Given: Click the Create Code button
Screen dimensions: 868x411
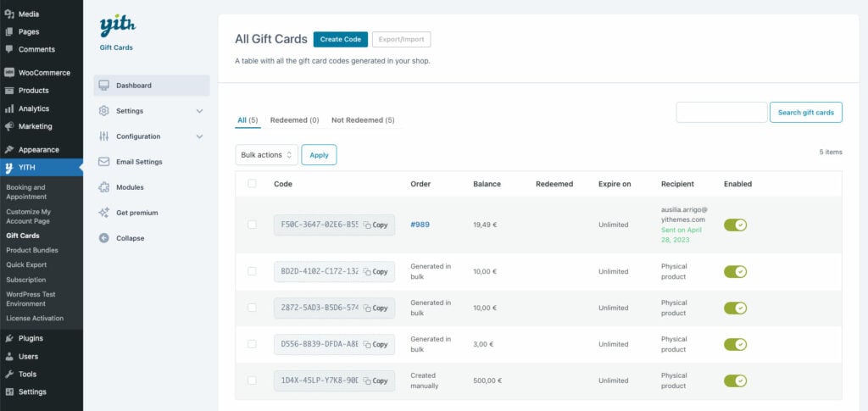Looking at the screenshot, I should [x=341, y=39].
